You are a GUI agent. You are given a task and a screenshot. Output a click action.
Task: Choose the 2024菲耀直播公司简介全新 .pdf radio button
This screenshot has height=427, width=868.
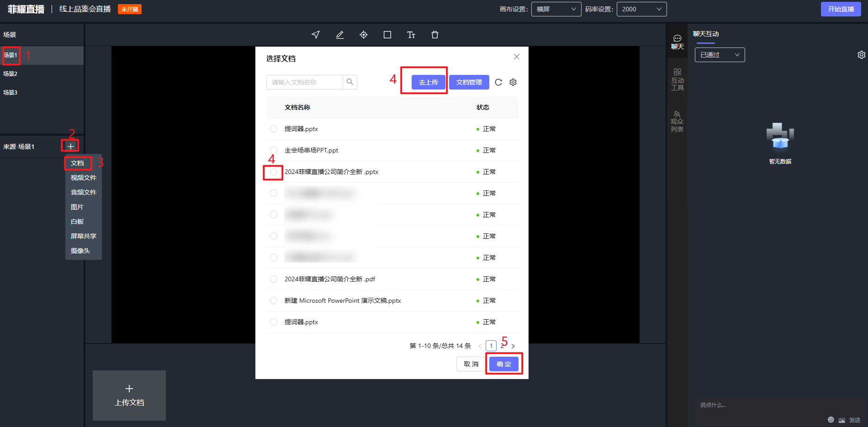[x=274, y=279]
